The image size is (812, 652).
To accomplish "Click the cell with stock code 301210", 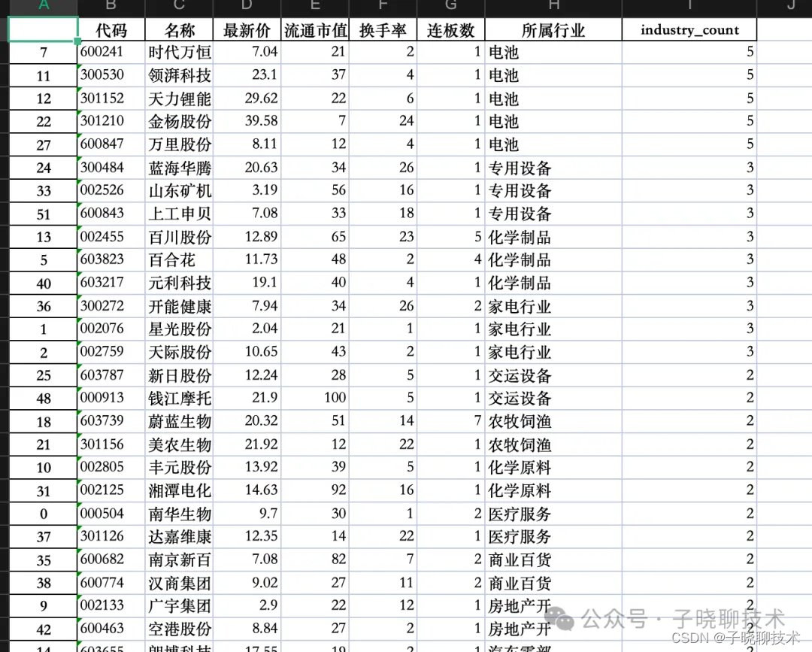I will click(x=111, y=121).
